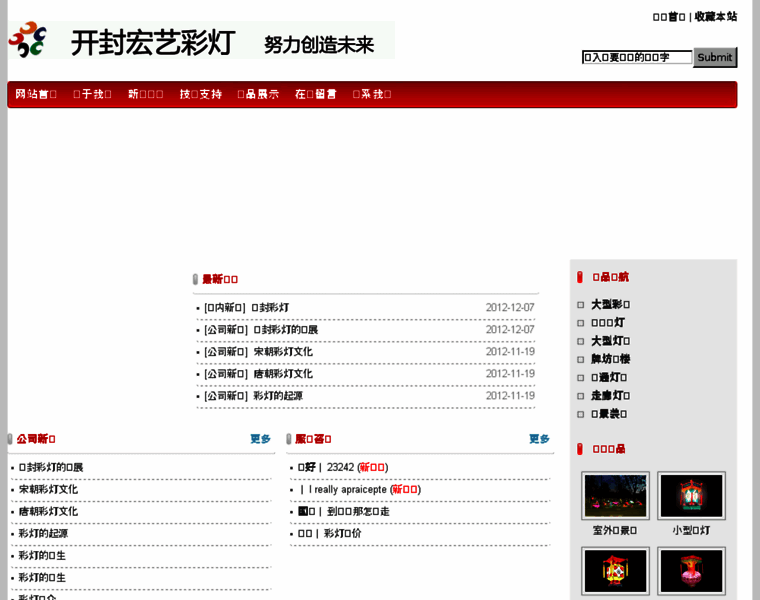The width and height of the screenshot is (760, 600).
Task: Click the red marker icon beside the product navigation heading
Action: pyautogui.click(x=580, y=278)
